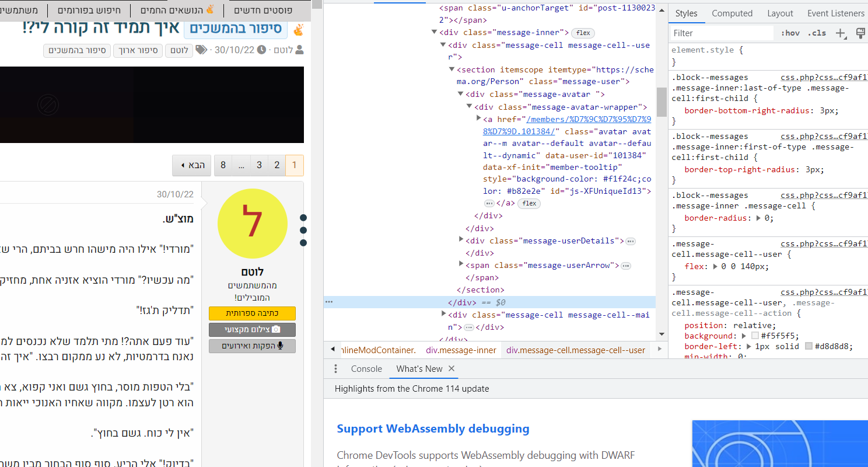
Task: Expand the background shorthand property triangle
Action: pos(744,336)
